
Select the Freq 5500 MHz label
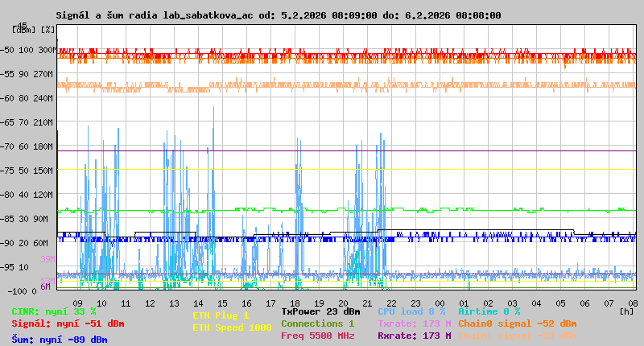point(317,336)
